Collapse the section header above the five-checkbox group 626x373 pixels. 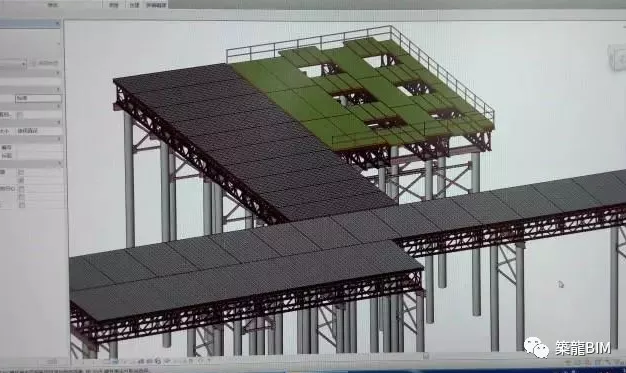pyautogui.click(x=59, y=164)
